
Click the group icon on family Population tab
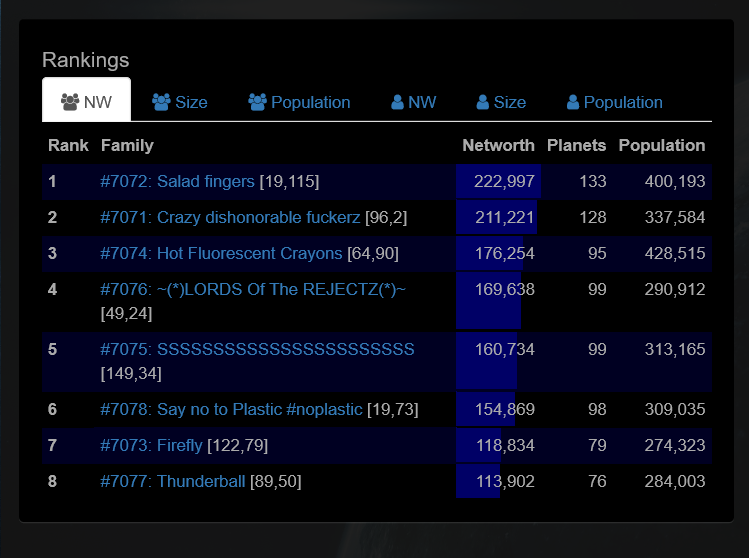pyautogui.click(x=257, y=102)
